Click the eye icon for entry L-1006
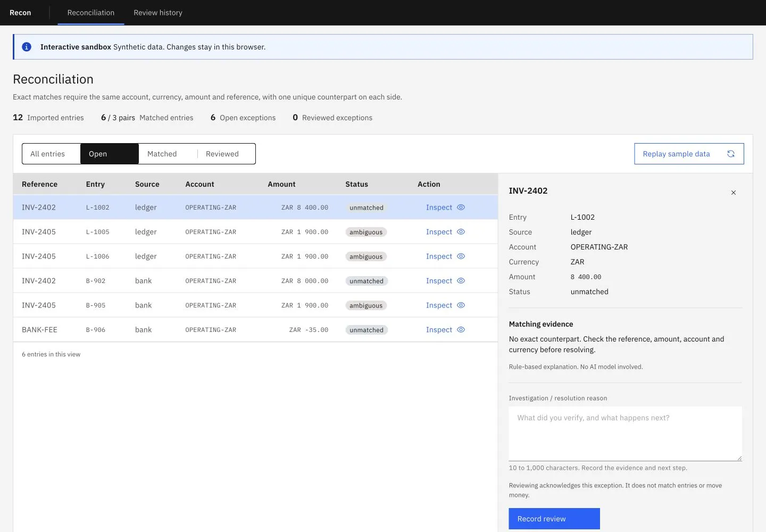This screenshot has height=532, width=766. [x=461, y=256]
